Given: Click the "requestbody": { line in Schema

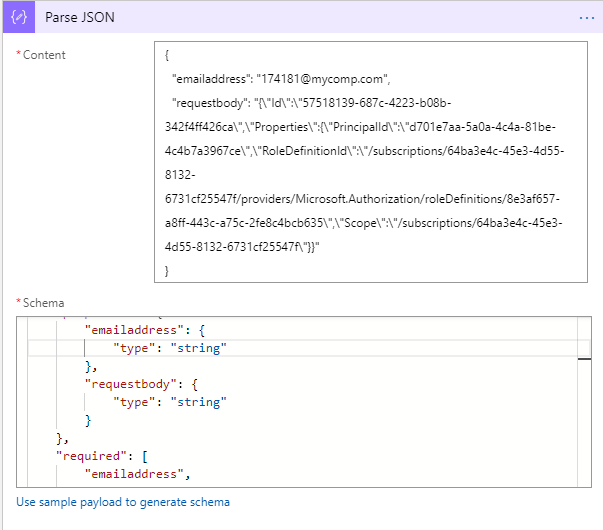Looking at the screenshot, I should pos(141,384).
